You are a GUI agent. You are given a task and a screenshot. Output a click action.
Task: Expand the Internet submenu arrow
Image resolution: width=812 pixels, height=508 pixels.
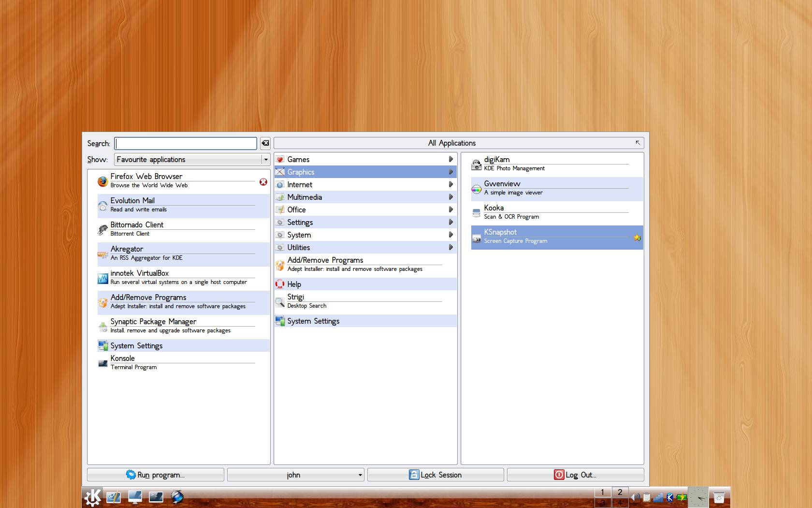pos(450,184)
